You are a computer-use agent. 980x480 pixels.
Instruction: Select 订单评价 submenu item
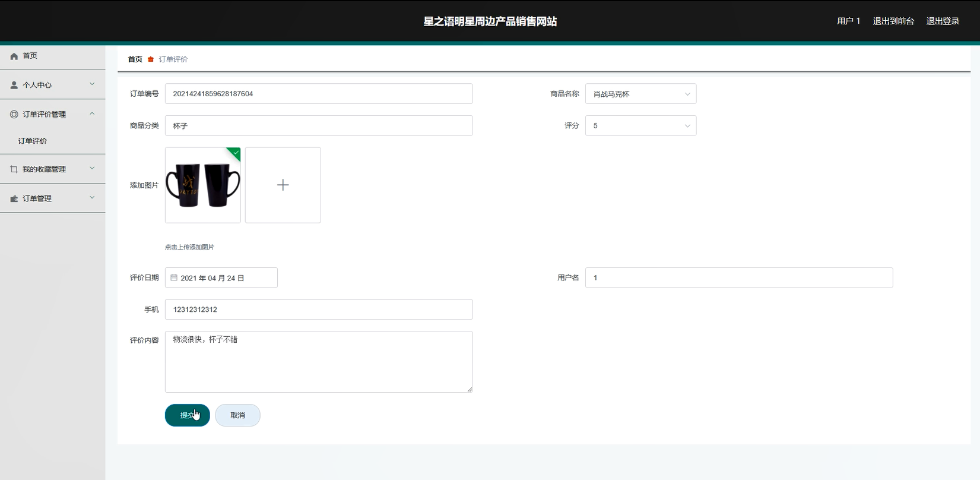[33, 141]
